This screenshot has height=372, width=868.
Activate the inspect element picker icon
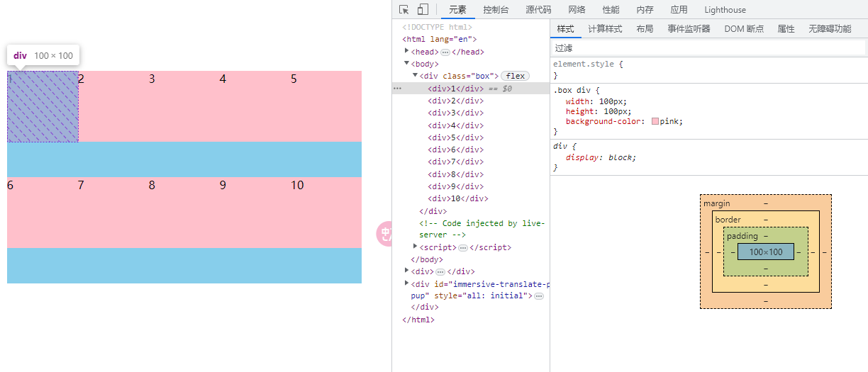coord(404,9)
